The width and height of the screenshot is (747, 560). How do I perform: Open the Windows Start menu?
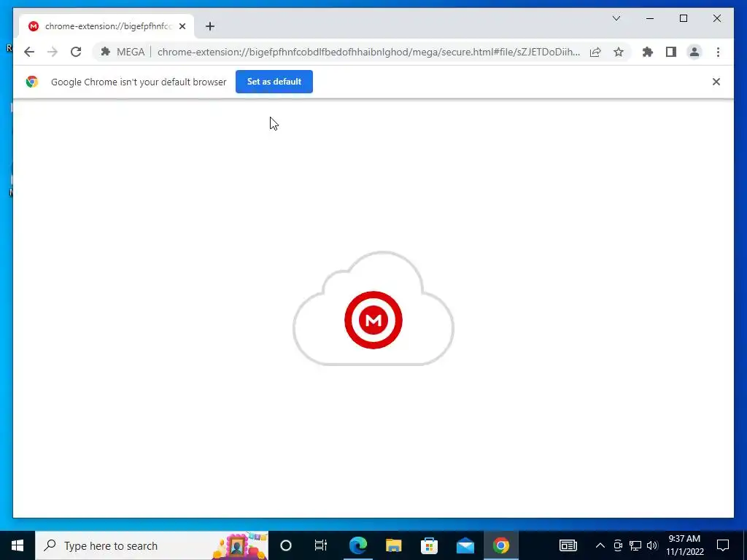[x=18, y=545]
